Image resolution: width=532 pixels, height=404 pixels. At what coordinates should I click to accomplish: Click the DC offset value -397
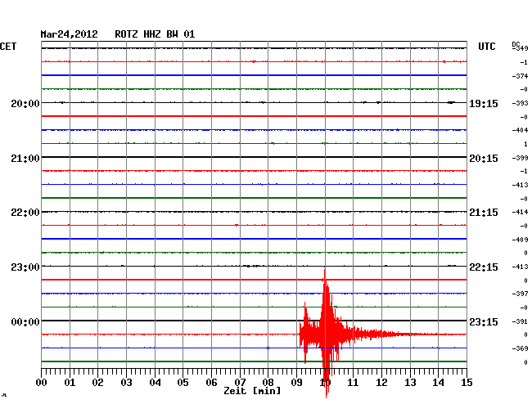pos(520,294)
